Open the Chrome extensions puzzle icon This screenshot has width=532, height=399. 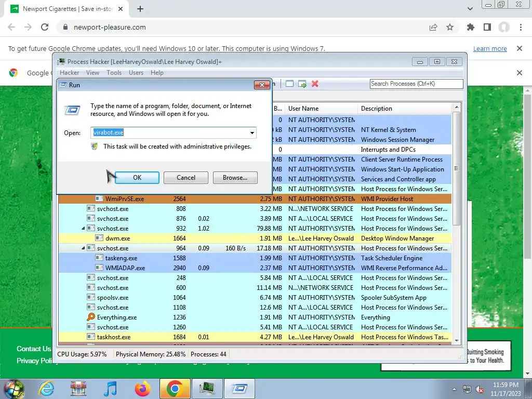click(x=471, y=27)
